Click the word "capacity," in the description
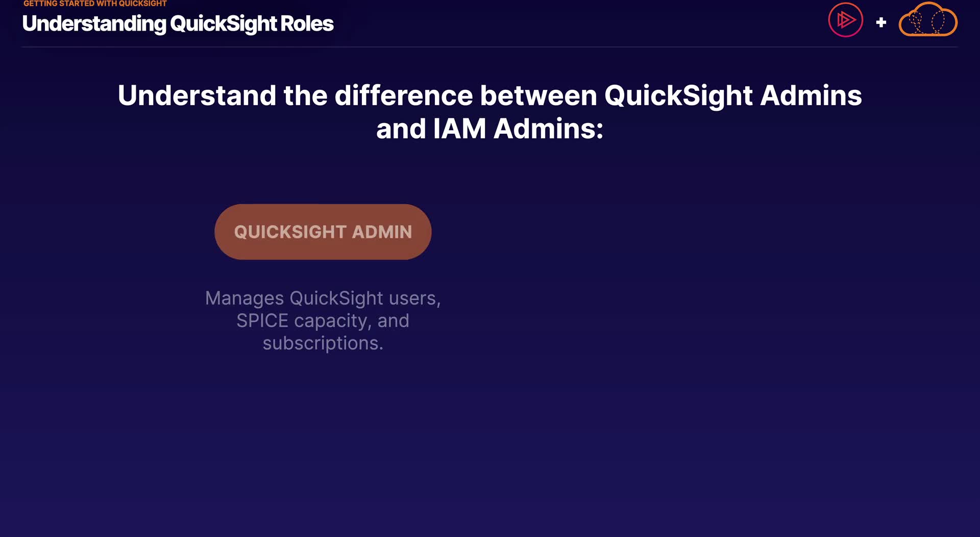The height and width of the screenshot is (537, 980). click(333, 321)
